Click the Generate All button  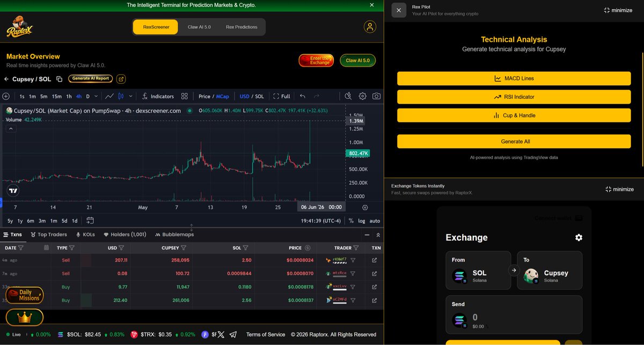coord(514,141)
